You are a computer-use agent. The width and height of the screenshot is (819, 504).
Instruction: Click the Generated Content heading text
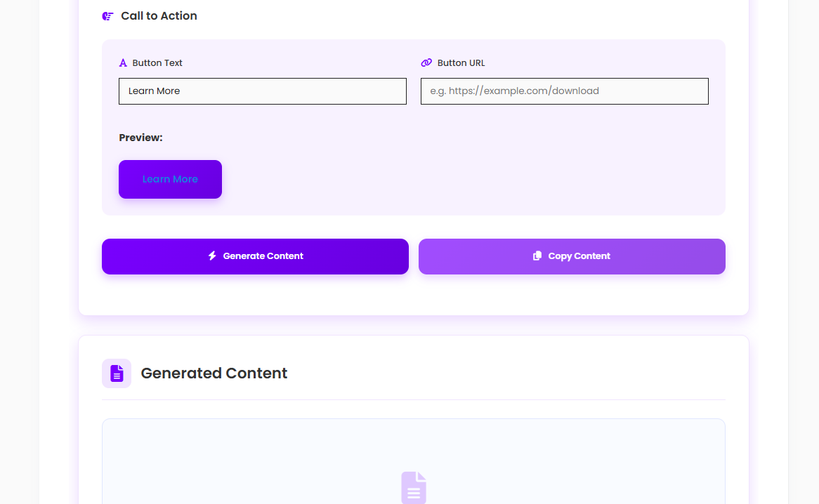(214, 373)
